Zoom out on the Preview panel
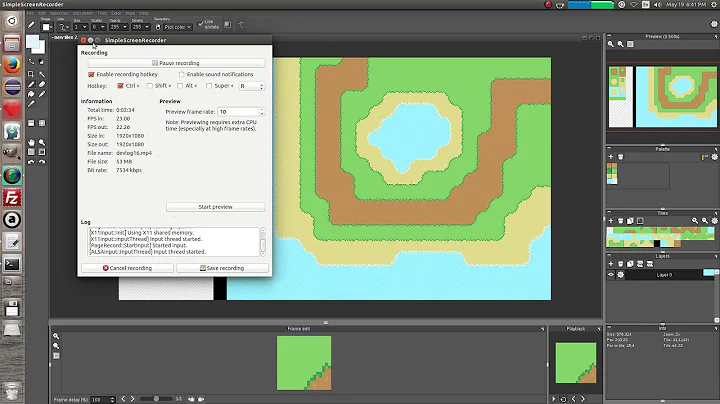Viewport: 720px width, 404px height. [620, 44]
